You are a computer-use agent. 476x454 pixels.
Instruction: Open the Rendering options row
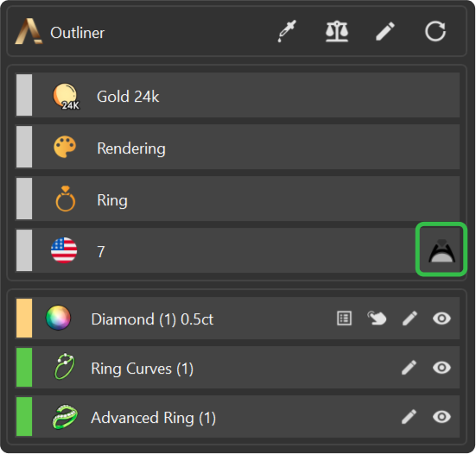point(237,147)
